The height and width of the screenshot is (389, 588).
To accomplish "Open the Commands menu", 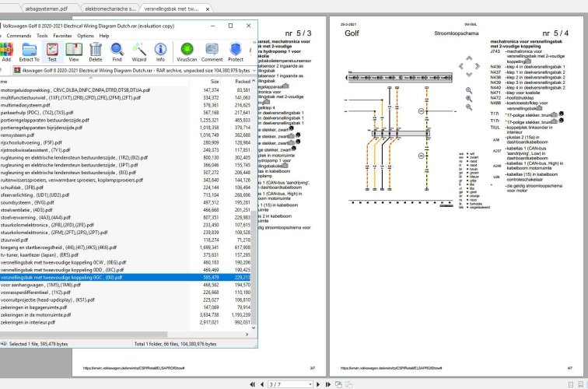I will click(19, 36).
